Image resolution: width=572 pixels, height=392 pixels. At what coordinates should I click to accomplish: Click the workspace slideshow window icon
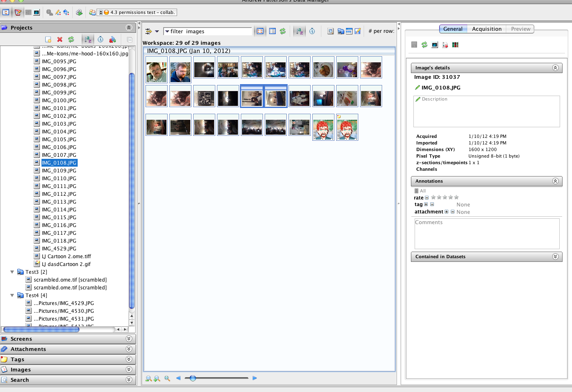(x=349, y=31)
